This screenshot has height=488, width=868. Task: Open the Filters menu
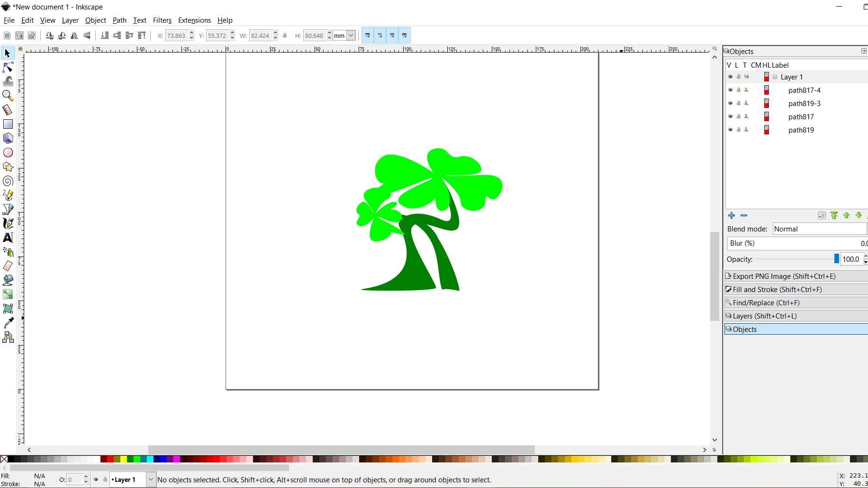coord(162,20)
